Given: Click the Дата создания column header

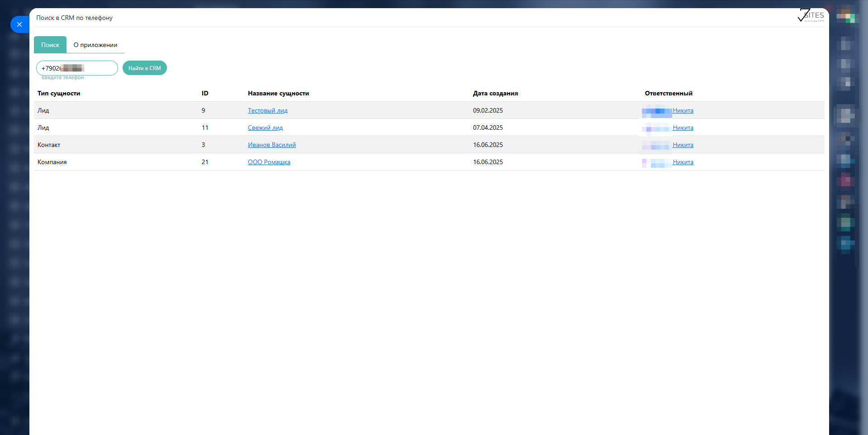Looking at the screenshot, I should [x=495, y=93].
